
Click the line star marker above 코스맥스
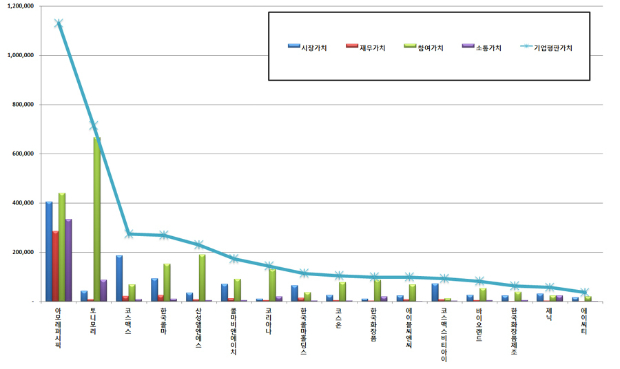129,234
